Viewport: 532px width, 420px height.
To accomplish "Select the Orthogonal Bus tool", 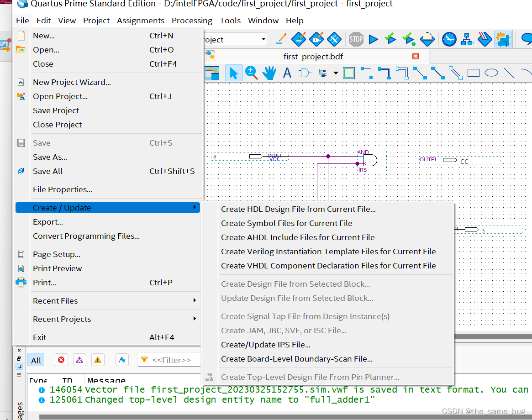I will (x=384, y=73).
